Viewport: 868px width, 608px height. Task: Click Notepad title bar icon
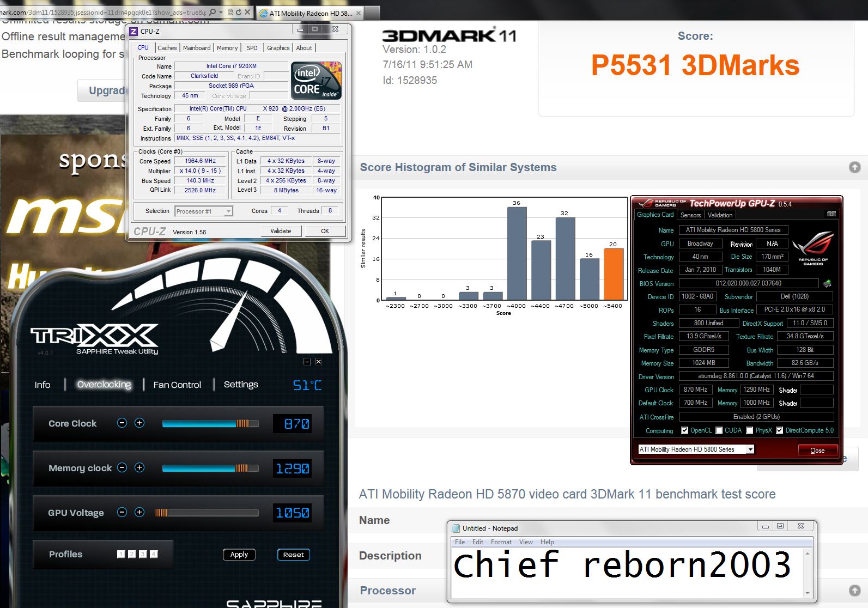tap(456, 528)
